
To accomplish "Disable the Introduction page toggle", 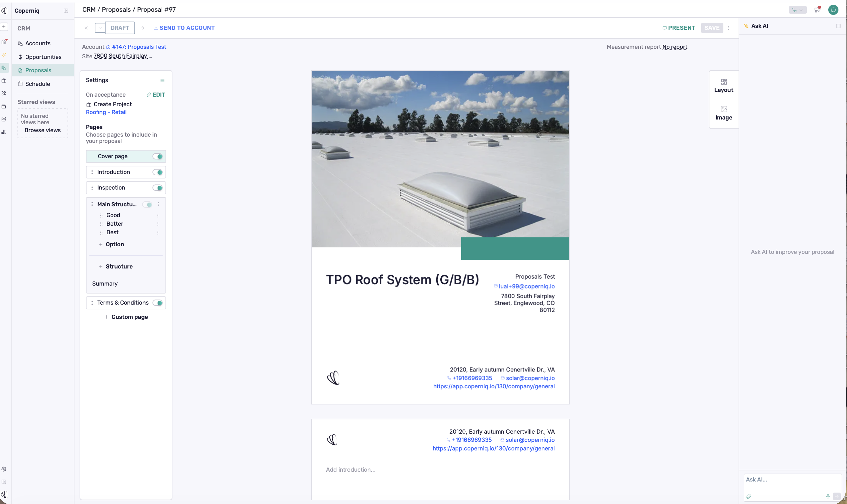I will tap(158, 172).
